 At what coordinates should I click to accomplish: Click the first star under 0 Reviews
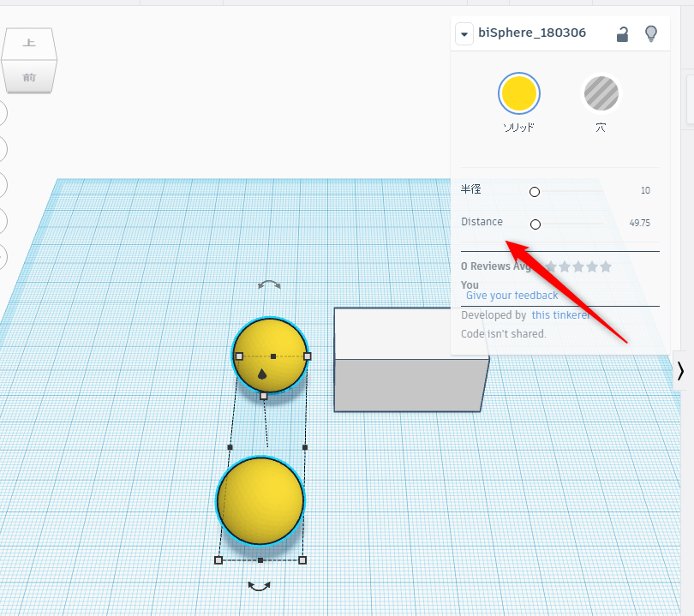point(551,266)
